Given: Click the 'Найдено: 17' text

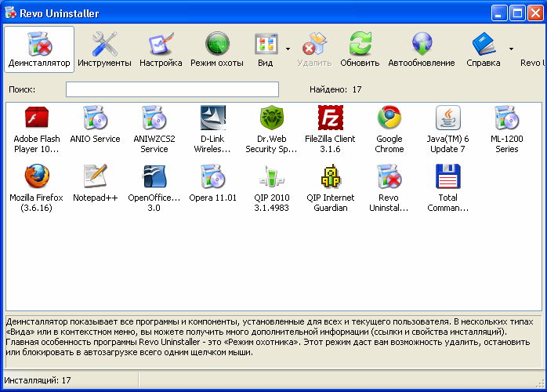Looking at the screenshot, I should pyautogui.click(x=335, y=89).
